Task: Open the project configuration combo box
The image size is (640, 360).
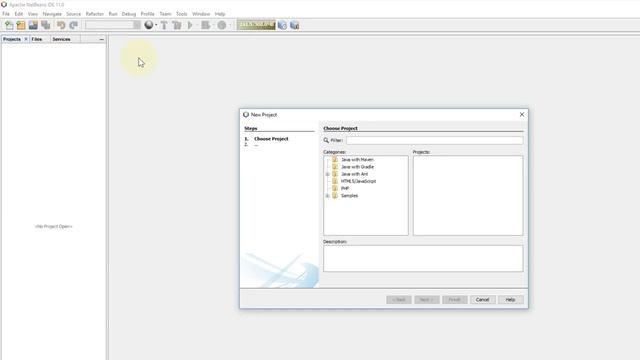Action: tap(113, 25)
